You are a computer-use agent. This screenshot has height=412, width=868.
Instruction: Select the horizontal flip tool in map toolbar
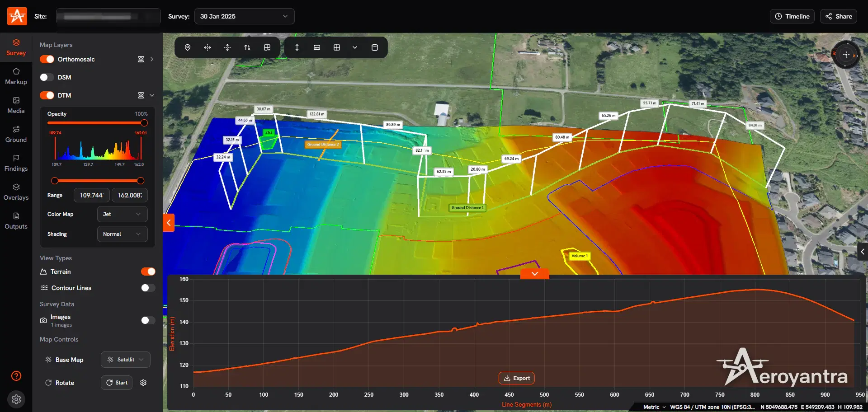click(x=208, y=47)
